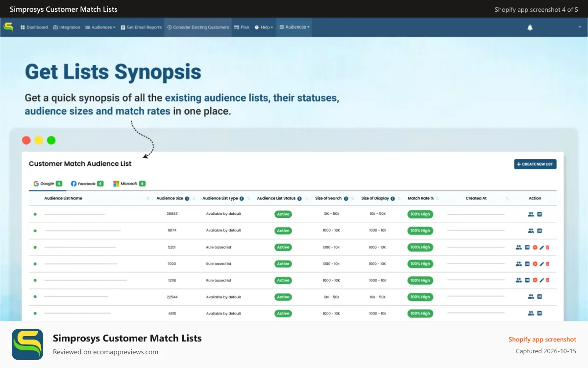The width and height of the screenshot is (588, 368).
Task: Open list details icon for the 4815 row
Action: click(539, 313)
